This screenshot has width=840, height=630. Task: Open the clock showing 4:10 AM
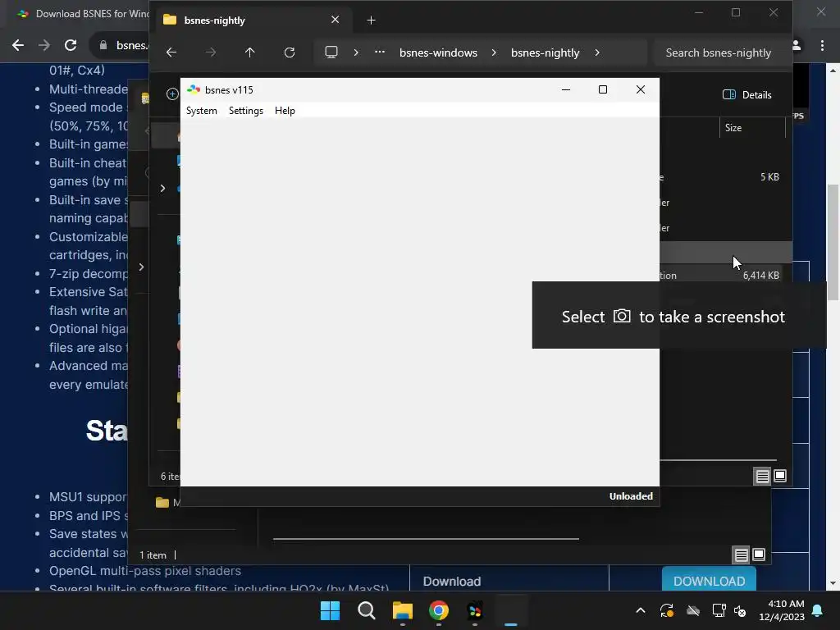point(782,610)
